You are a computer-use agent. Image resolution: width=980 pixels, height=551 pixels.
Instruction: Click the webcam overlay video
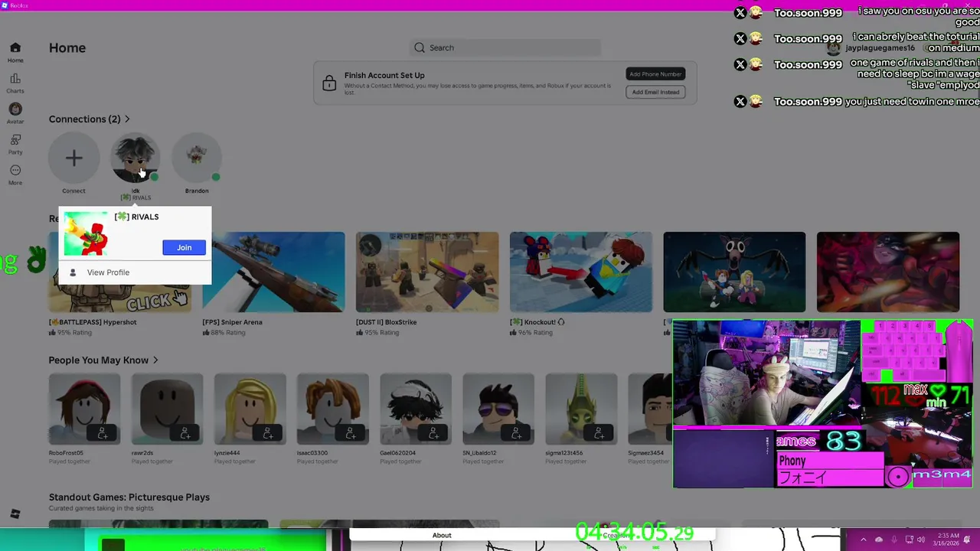click(767, 372)
